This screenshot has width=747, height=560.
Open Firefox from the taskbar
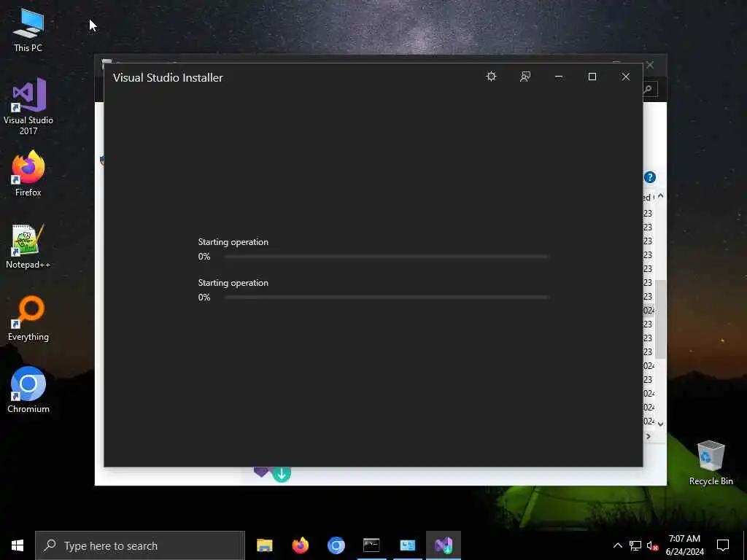tap(300, 545)
